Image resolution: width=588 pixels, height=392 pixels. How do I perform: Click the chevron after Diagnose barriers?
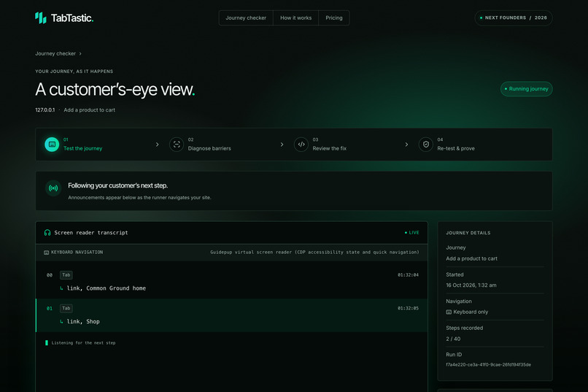pyautogui.click(x=282, y=145)
